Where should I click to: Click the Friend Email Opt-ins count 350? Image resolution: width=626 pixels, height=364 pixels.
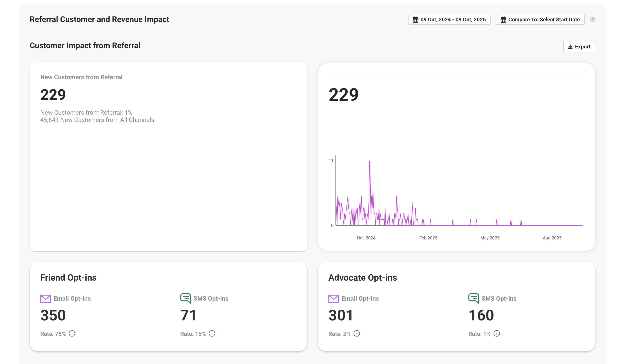pyautogui.click(x=53, y=315)
